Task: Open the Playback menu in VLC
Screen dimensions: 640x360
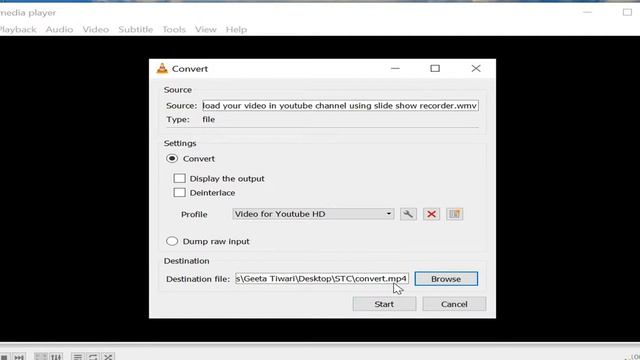Action: tap(18, 29)
